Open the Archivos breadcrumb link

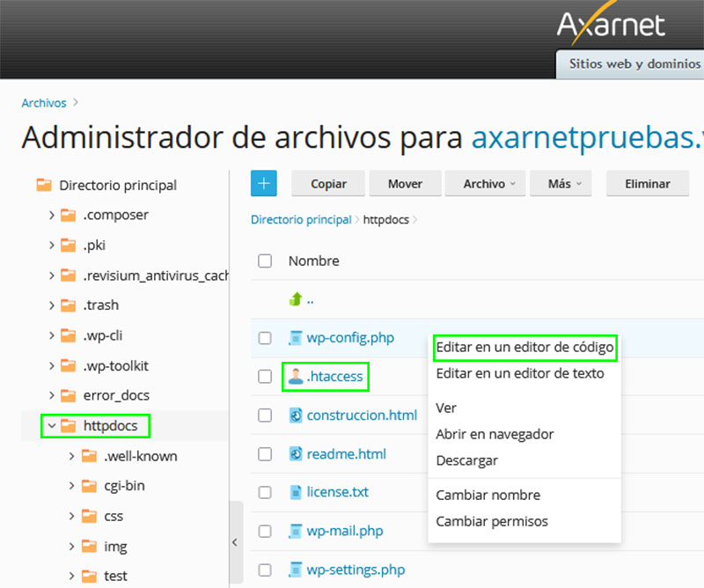coord(44,103)
